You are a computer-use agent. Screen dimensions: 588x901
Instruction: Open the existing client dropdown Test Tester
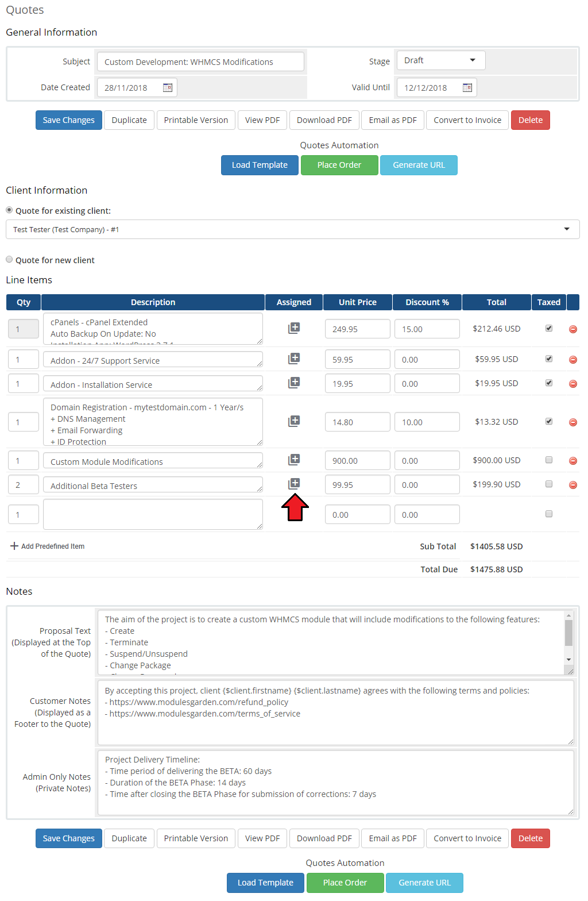[292, 229]
